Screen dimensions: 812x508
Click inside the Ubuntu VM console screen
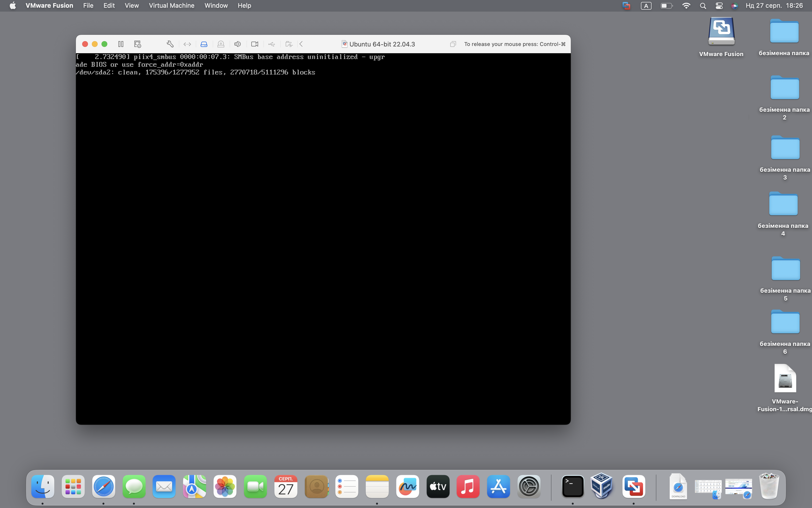[323, 239]
